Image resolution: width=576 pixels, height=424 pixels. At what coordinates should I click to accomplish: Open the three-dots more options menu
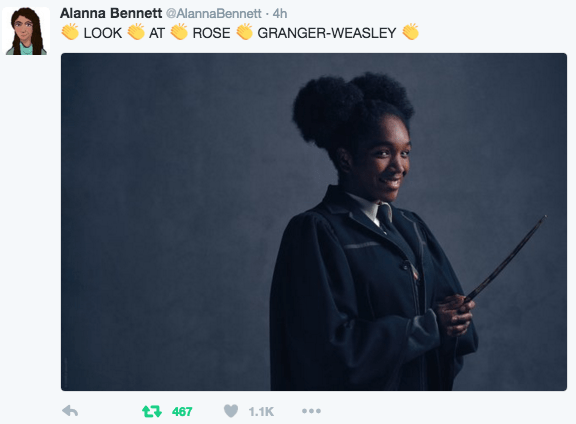[311, 411]
